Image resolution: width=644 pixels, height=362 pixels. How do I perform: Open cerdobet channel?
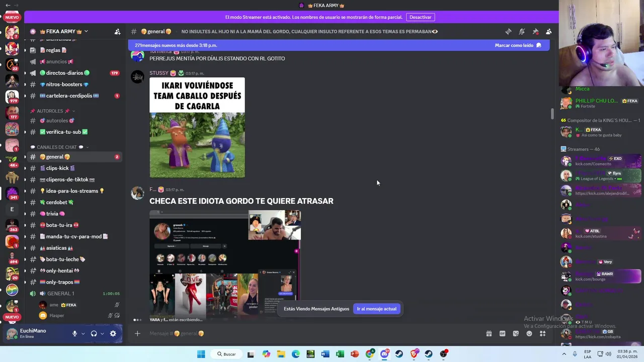point(74,202)
